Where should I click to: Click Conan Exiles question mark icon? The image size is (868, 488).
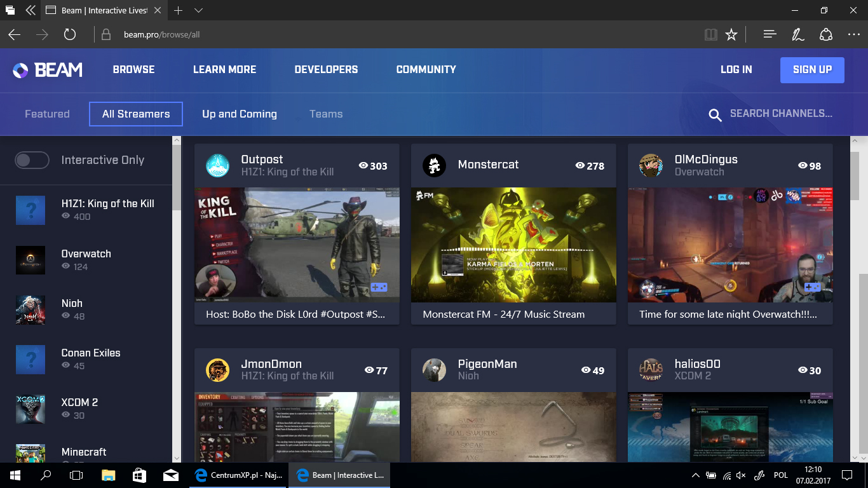tap(31, 359)
